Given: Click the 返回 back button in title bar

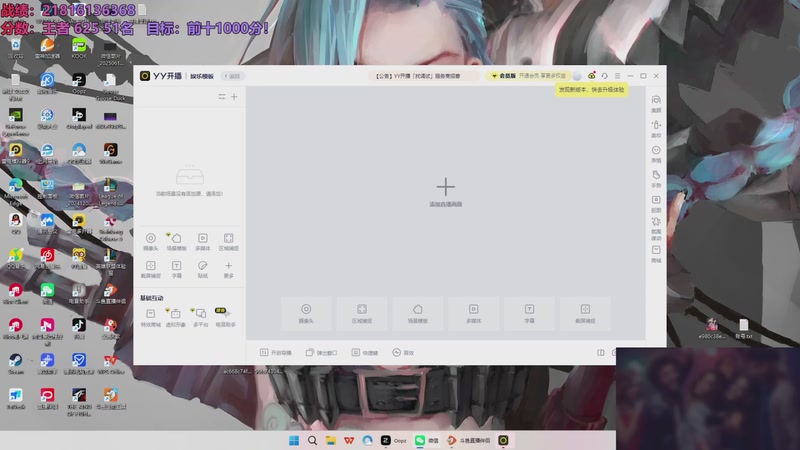Looking at the screenshot, I should 232,76.
